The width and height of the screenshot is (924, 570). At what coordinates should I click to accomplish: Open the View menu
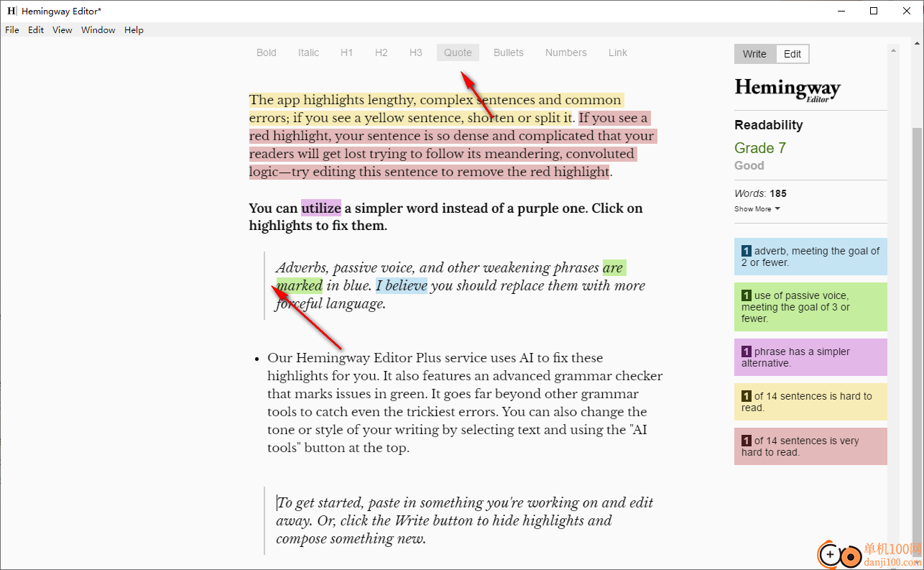63,30
